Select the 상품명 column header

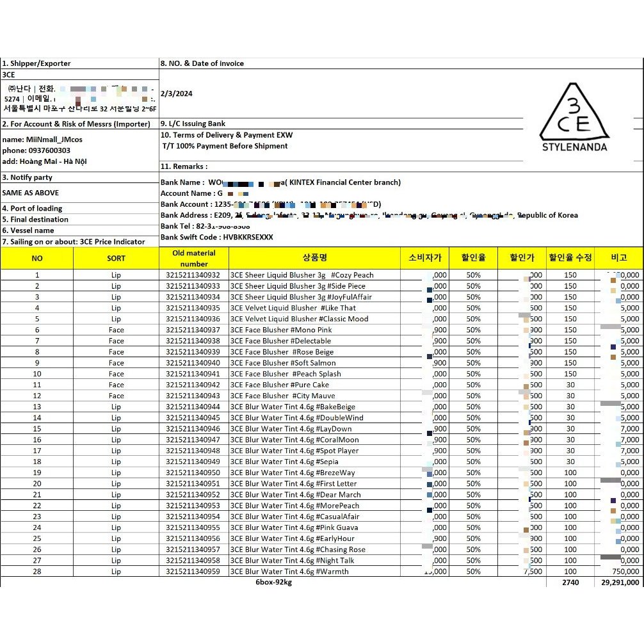click(314, 259)
